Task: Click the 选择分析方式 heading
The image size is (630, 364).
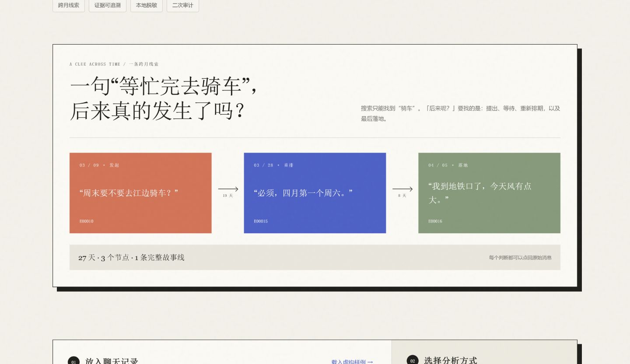Action: click(x=451, y=360)
